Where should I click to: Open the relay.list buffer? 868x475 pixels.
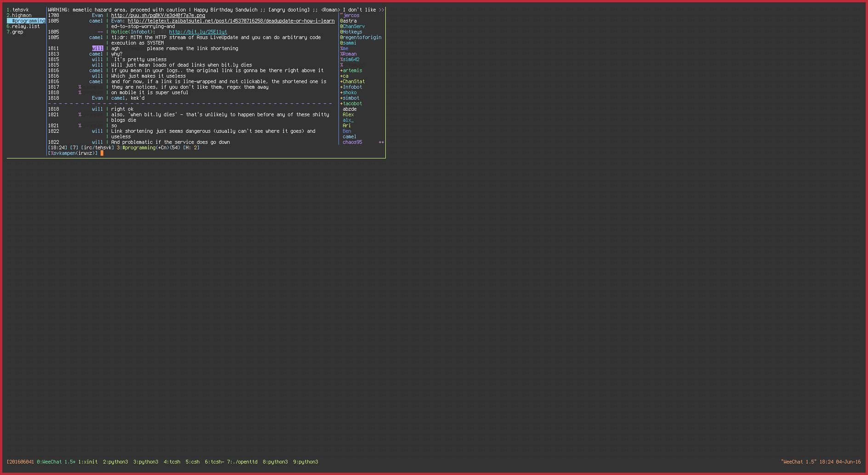25,26
